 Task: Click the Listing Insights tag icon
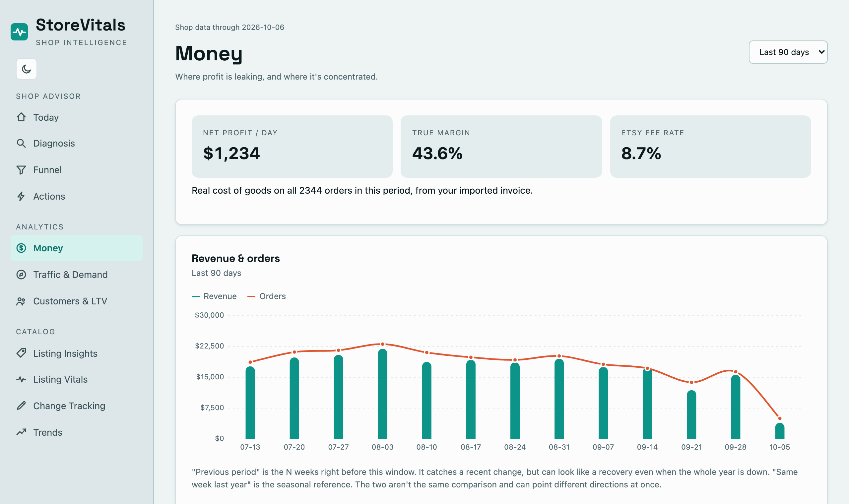pyautogui.click(x=21, y=353)
